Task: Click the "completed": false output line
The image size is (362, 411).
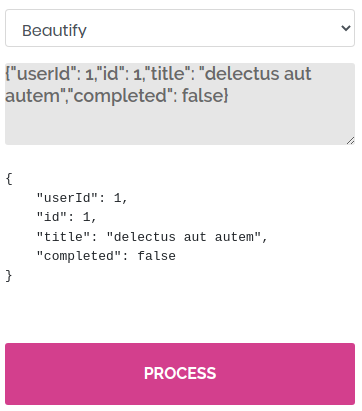Action: click(106, 256)
